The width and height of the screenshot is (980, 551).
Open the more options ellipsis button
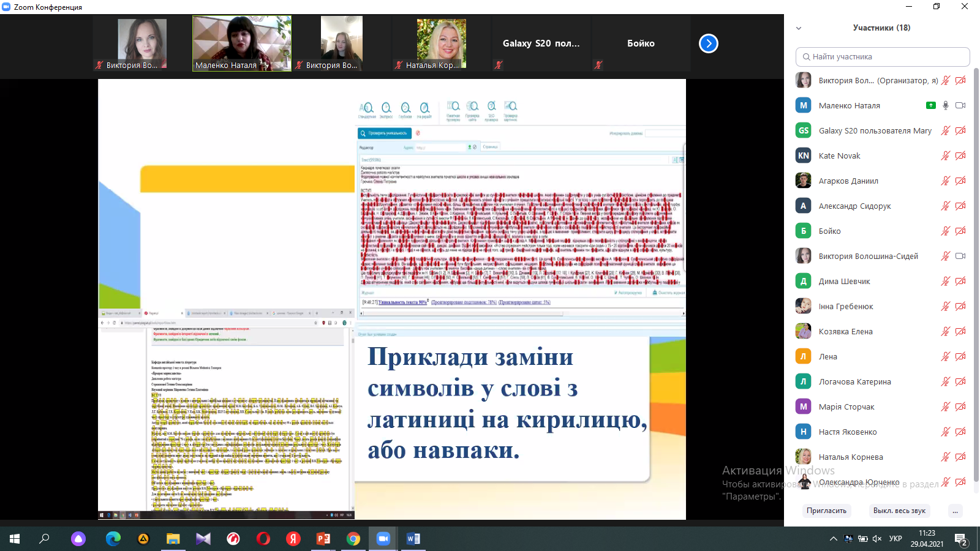point(955,511)
